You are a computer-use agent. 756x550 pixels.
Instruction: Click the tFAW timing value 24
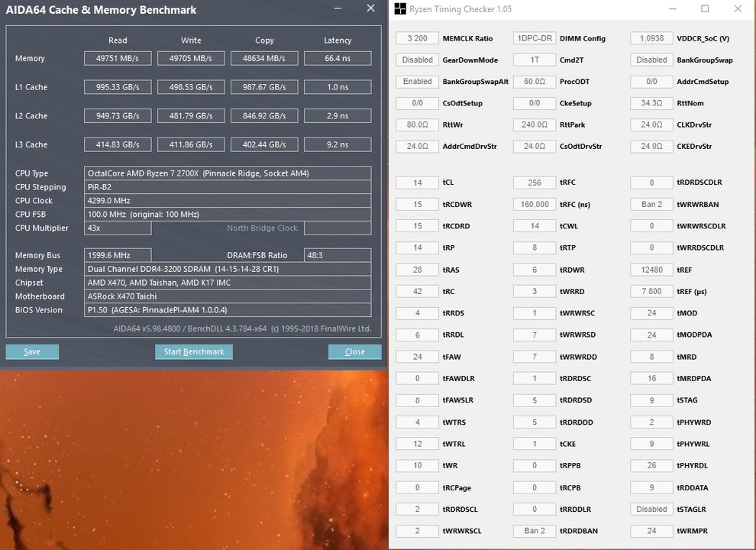pyautogui.click(x=418, y=357)
